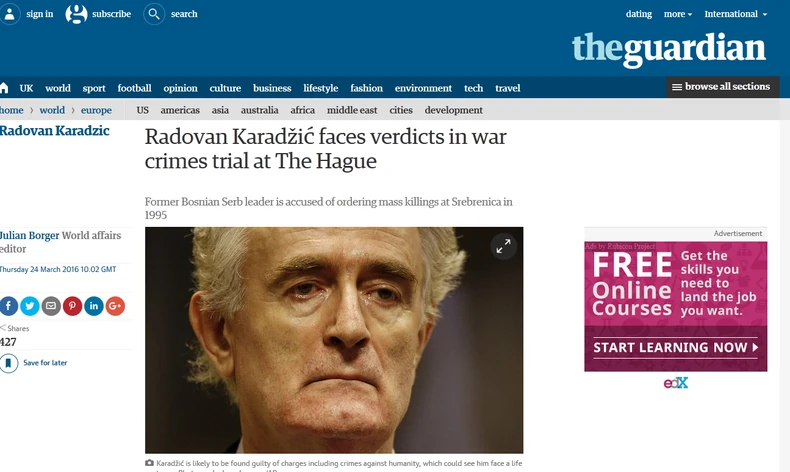The image size is (790, 472).
Task: Share article on Google Plus
Action: click(115, 306)
